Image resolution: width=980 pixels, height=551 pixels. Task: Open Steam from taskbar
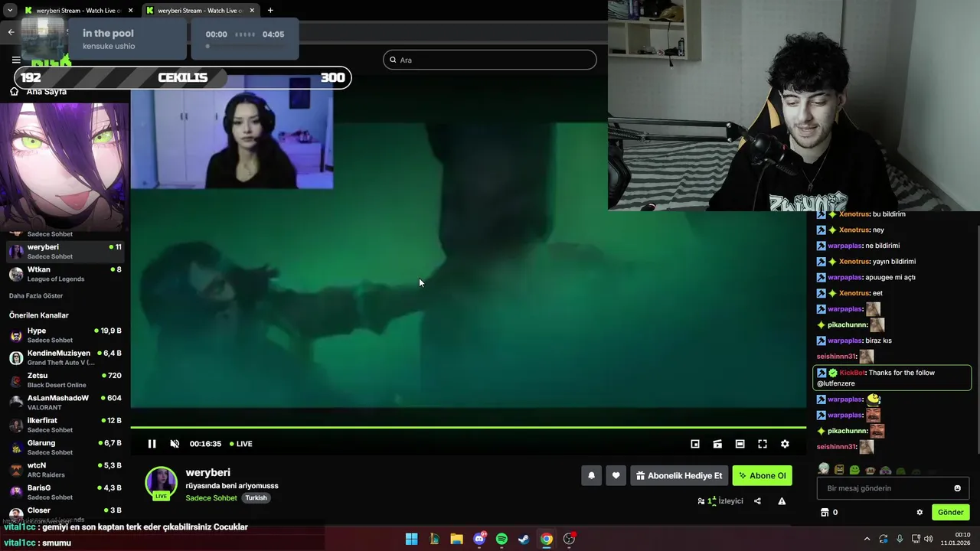point(524,539)
